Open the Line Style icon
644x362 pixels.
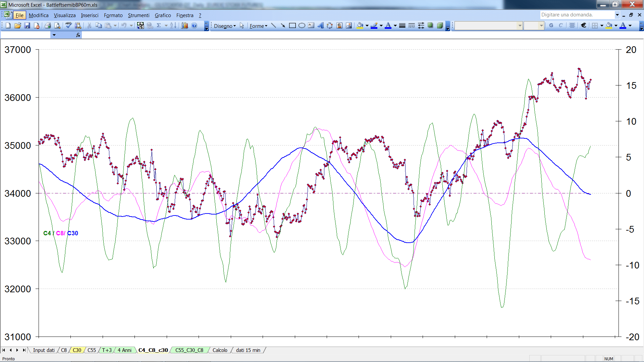pos(402,25)
